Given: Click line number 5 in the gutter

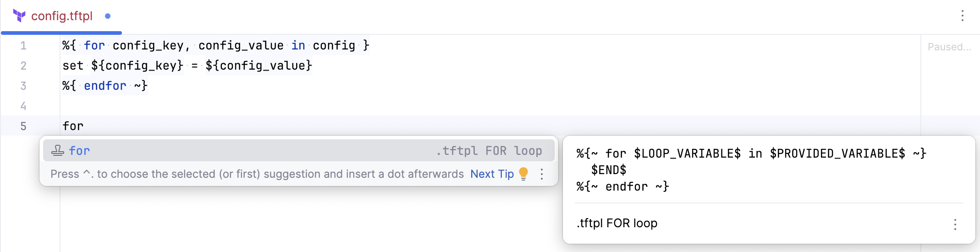Looking at the screenshot, I should pos(23,126).
